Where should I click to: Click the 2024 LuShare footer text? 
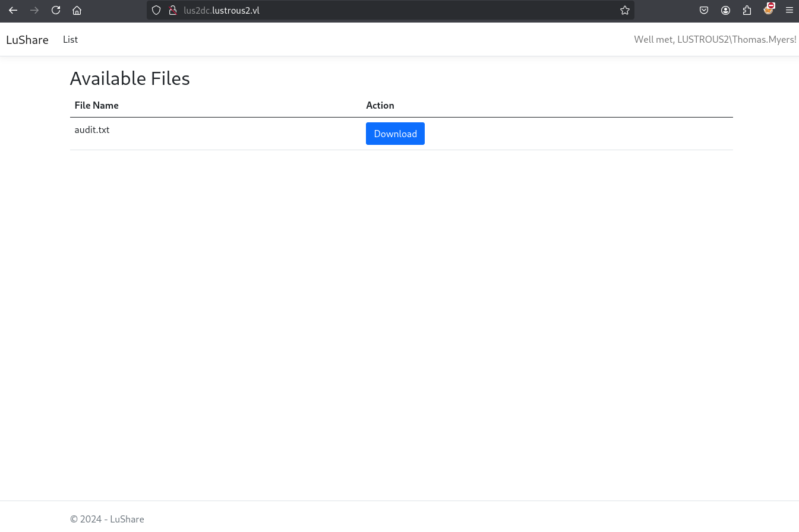pos(107,519)
